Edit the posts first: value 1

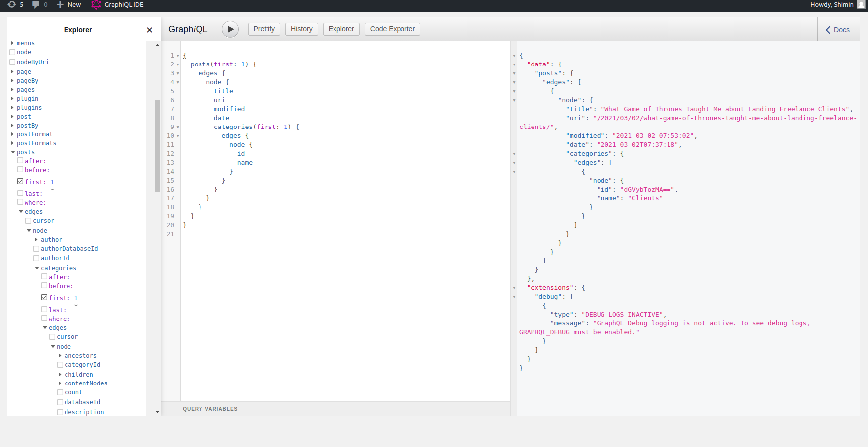coord(52,182)
